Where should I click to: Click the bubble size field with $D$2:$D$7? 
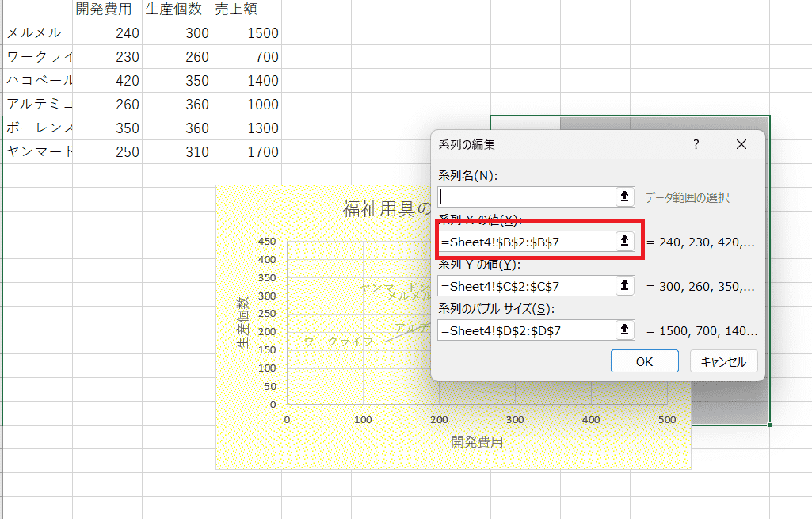[x=526, y=330]
